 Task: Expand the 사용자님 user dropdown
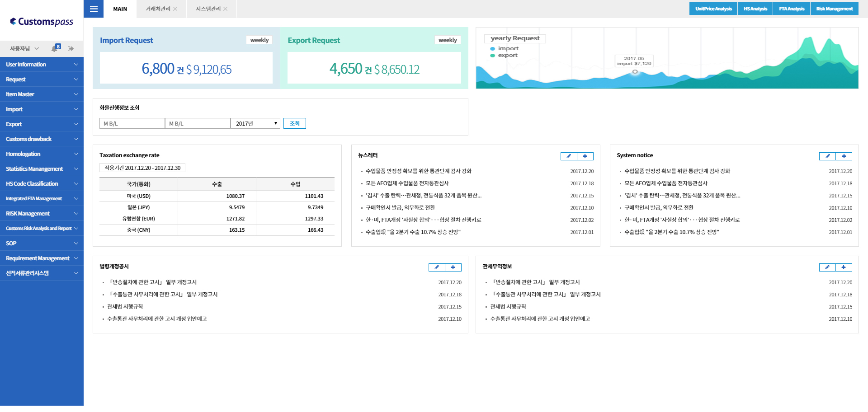pyautogui.click(x=24, y=48)
